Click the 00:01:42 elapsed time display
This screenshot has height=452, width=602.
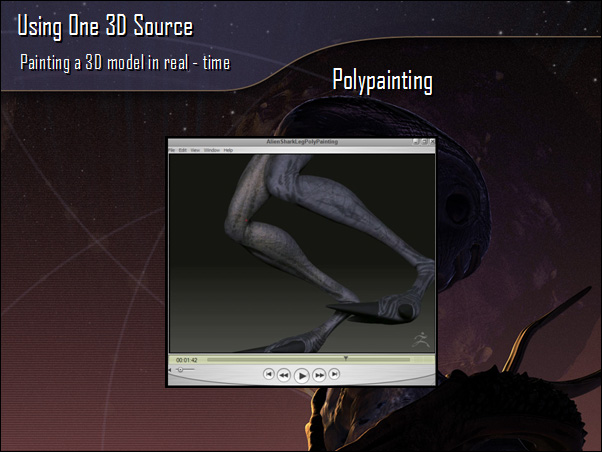pos(187,360)
